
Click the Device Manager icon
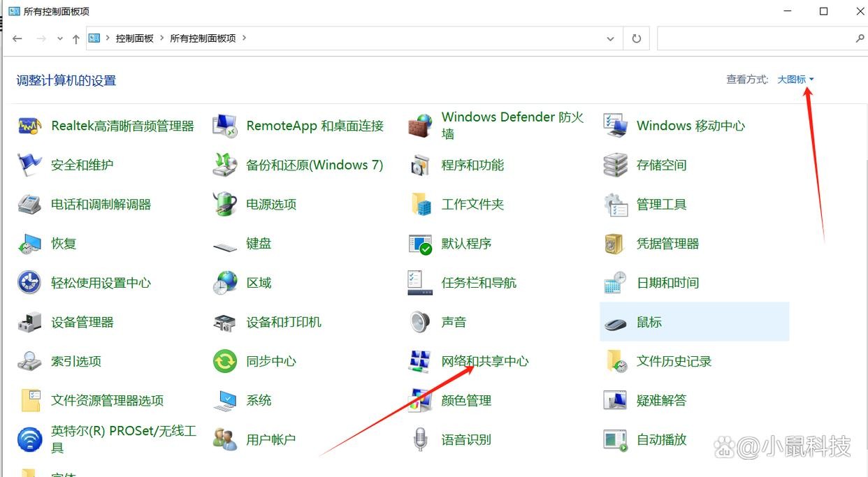[x=29, y=323]
